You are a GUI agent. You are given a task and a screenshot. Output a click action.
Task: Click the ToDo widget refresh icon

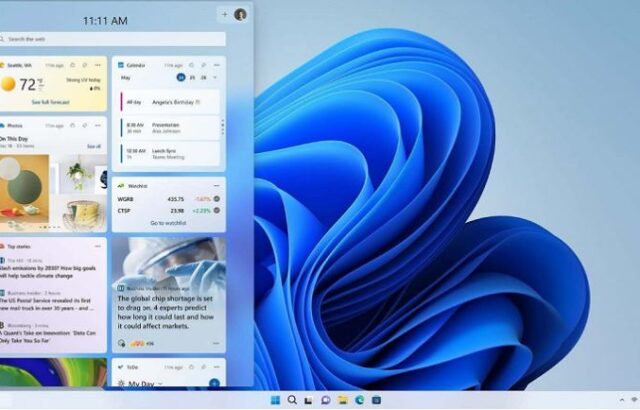(x=191, y=367)
